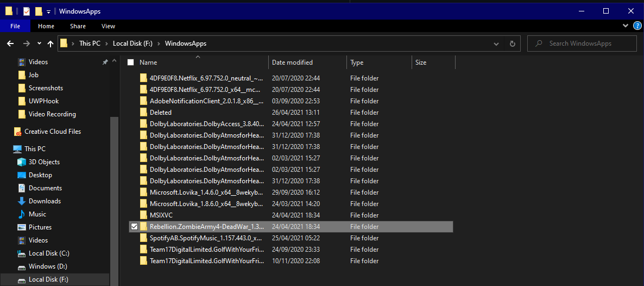Click the navigation pane vertical scrollbar
Screen dimensions: 644x286
click(x=114, y=201)
